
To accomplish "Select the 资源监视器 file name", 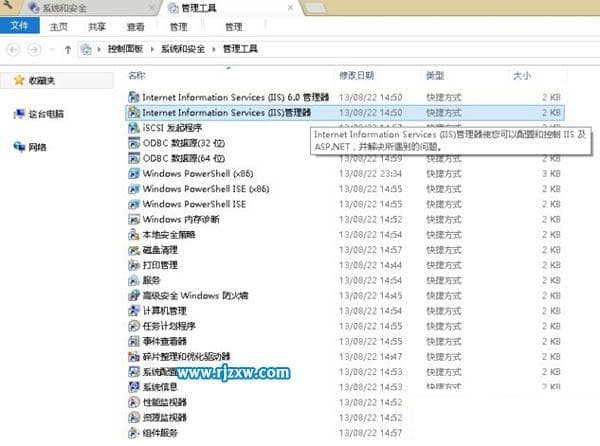I will click(x=165, y=417).
